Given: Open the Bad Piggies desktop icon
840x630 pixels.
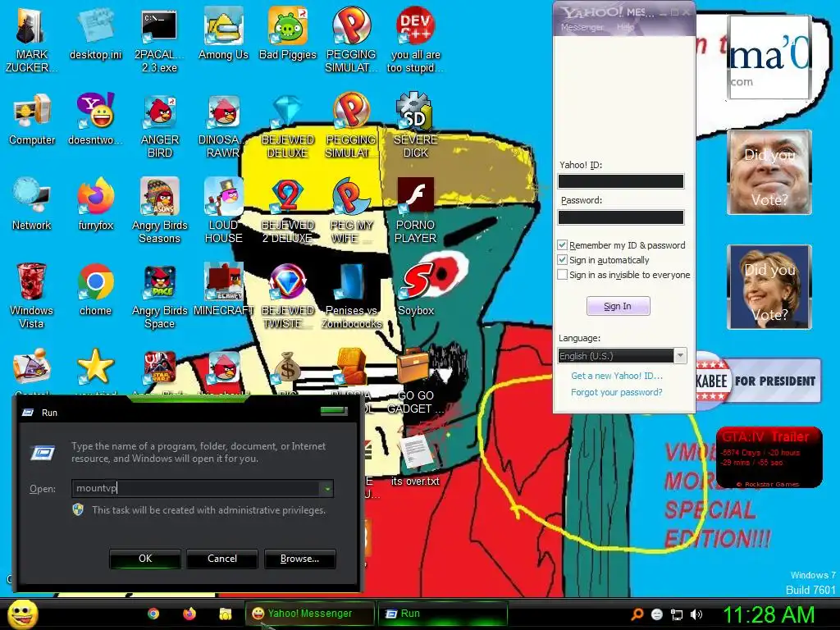Looking at the screenshot, I should coord(288,33).
